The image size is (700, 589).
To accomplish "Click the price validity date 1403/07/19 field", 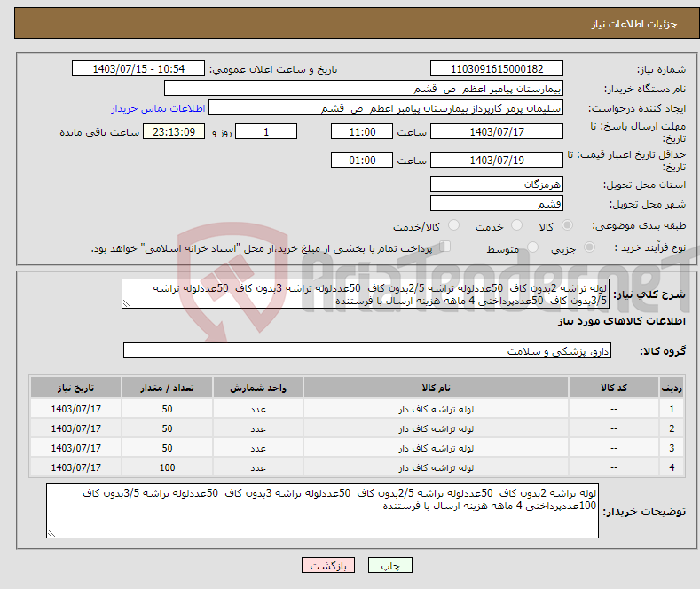I will point(497,160).
